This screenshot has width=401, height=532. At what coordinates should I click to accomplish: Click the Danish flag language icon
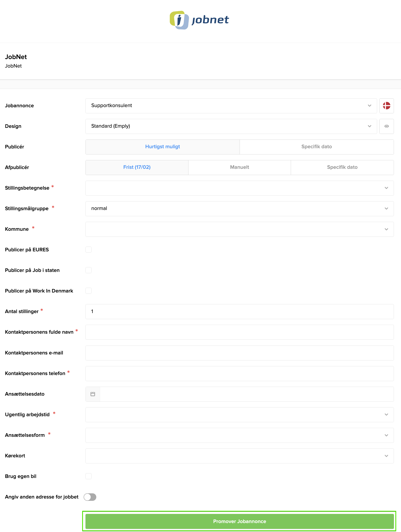tap(386, 106)
